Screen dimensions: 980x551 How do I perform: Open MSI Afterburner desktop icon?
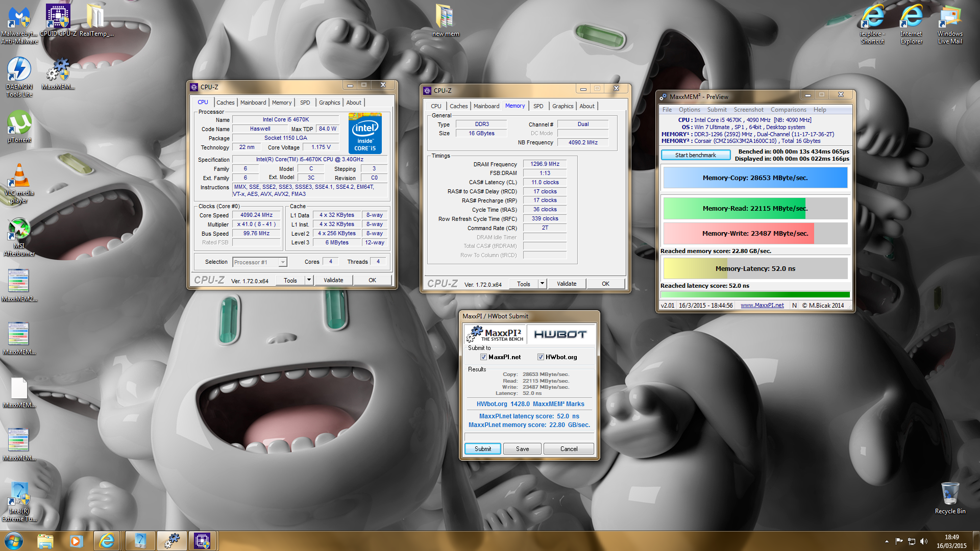coord(19,237)
